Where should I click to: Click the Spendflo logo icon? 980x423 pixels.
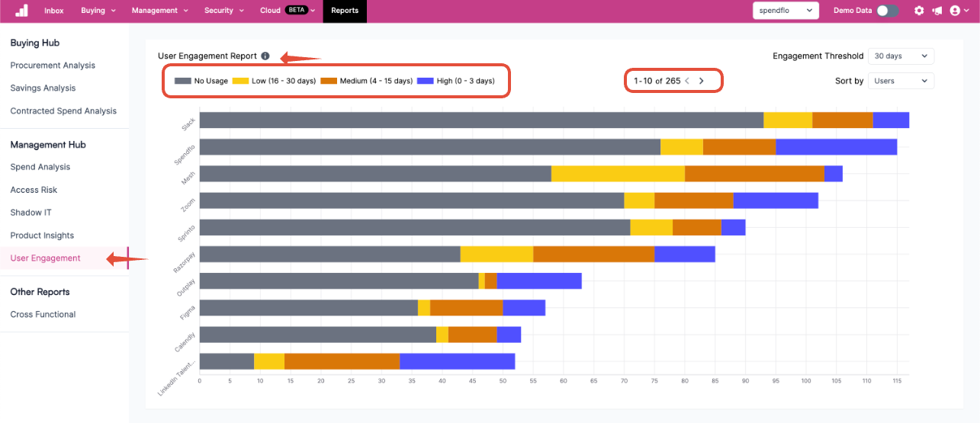tap(21, 11)
